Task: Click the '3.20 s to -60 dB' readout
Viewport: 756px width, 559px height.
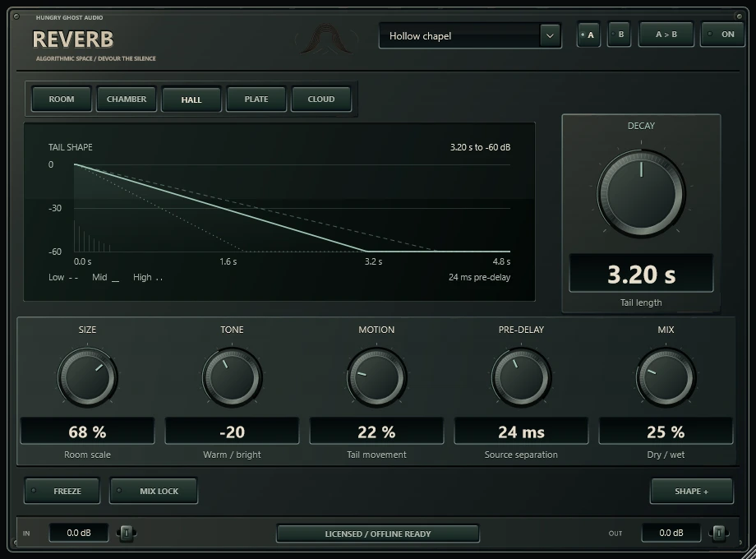Action: 480,147
